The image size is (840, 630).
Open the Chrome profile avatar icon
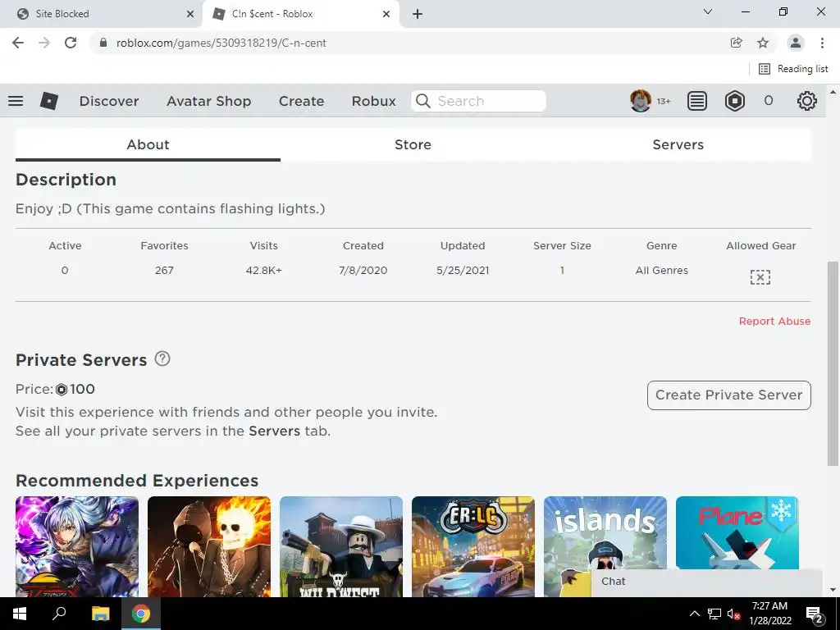click(796, 43)
